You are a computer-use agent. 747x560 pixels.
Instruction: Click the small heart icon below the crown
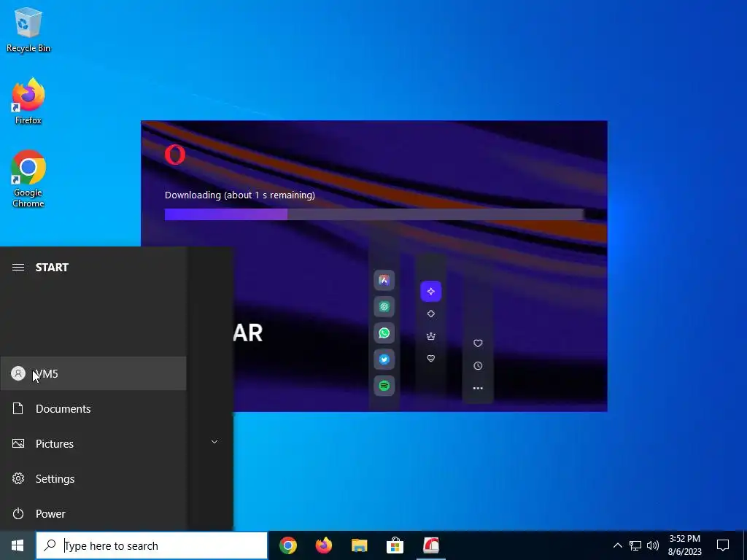pyautogui.click(x=430, y=359)
